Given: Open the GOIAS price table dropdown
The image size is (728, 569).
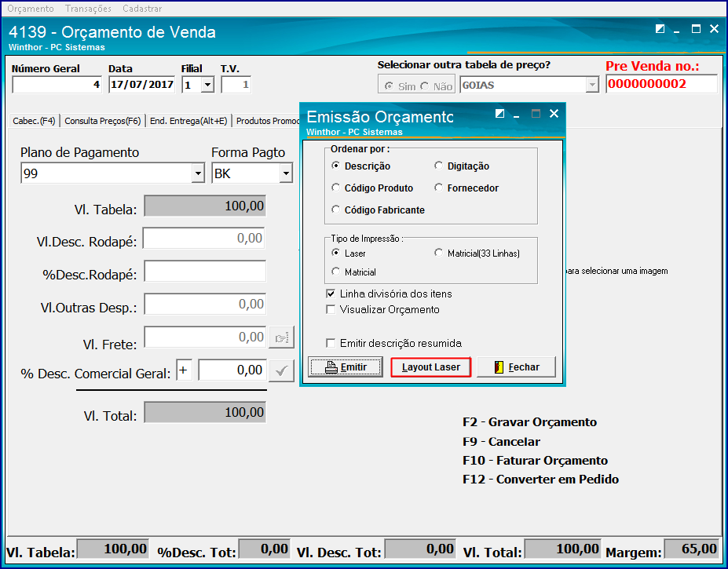Looking at the screenshot, I should (592, 85).
